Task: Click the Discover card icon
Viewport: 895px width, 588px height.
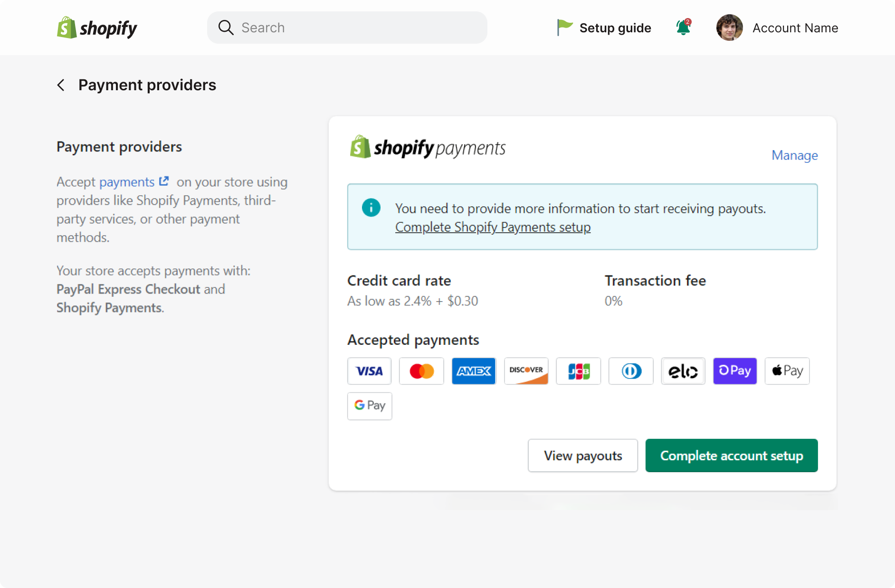Action: [526, 371]
